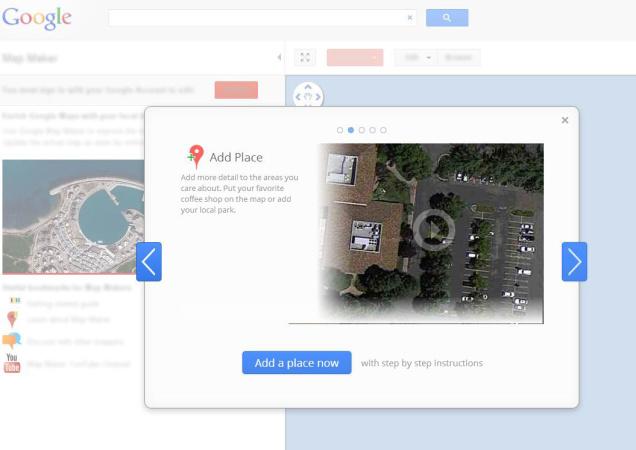Close the Add Place tutorial dialog
The image size is (636, 450).
click(565, 120)
